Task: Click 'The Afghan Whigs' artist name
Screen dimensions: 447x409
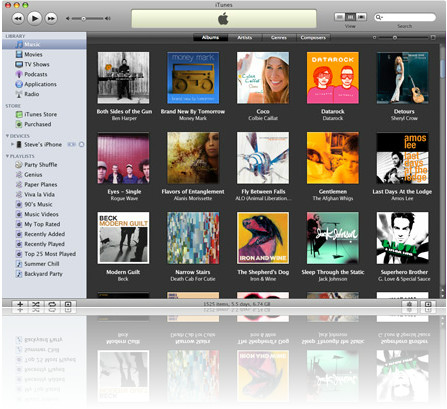Action: [333, 199]
